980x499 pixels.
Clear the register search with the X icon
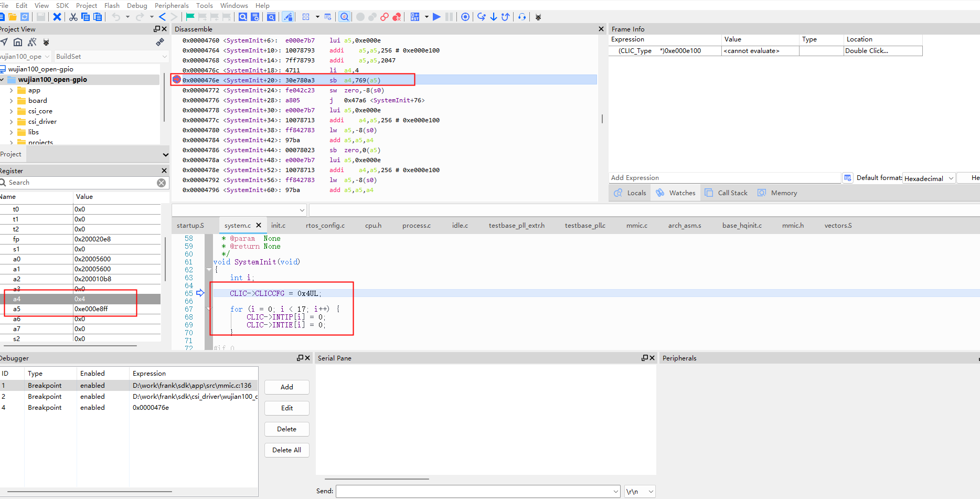[x=162, y=183]
